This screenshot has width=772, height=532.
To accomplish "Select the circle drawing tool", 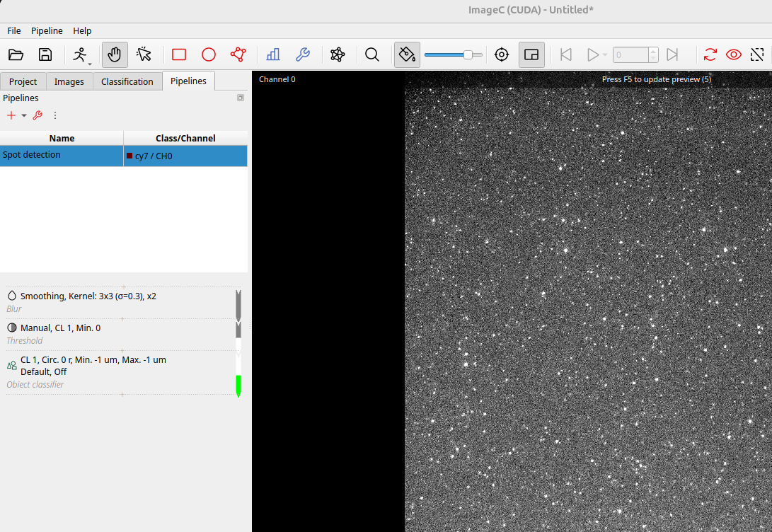I will coord(209,54).
